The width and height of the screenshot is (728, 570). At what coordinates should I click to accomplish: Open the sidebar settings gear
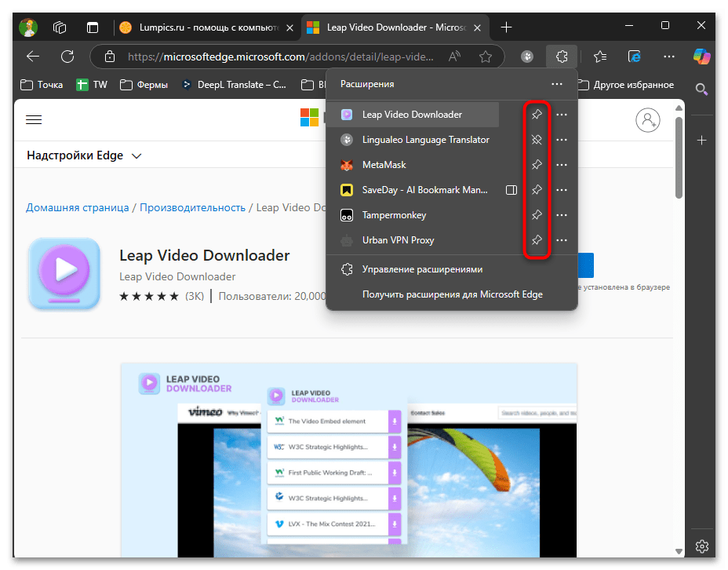[x=701, y=546]
